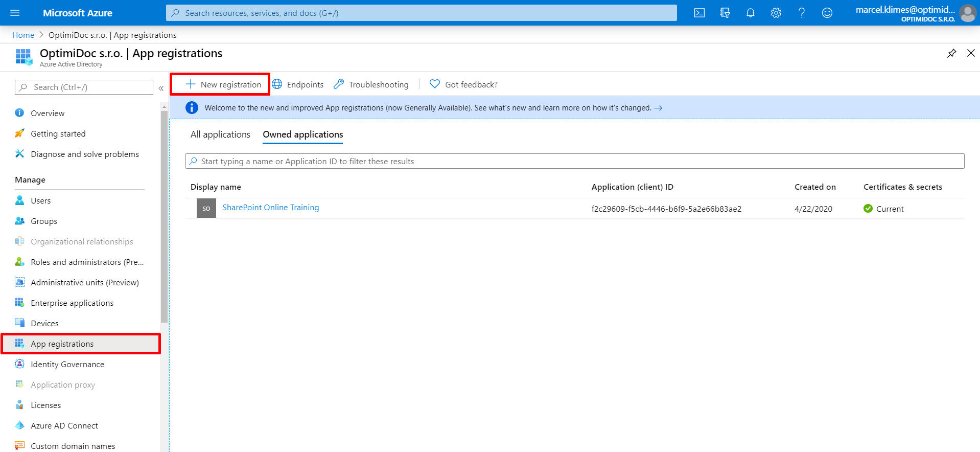Click the Display name column header
The width and height of the screenshot is (980, 452).
coord(216,187)
